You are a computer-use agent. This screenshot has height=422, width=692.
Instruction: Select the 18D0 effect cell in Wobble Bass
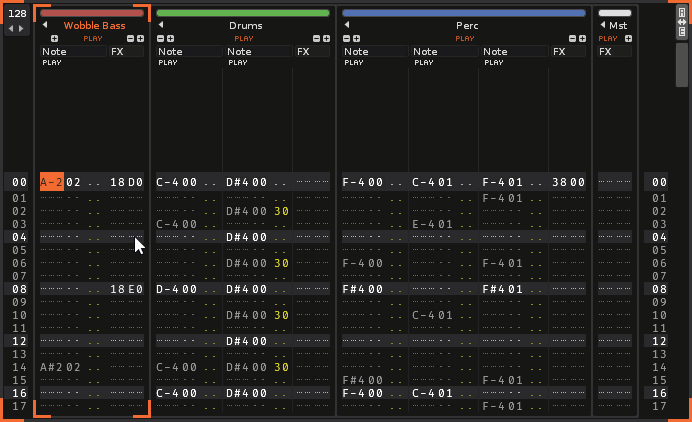(127, 182)
